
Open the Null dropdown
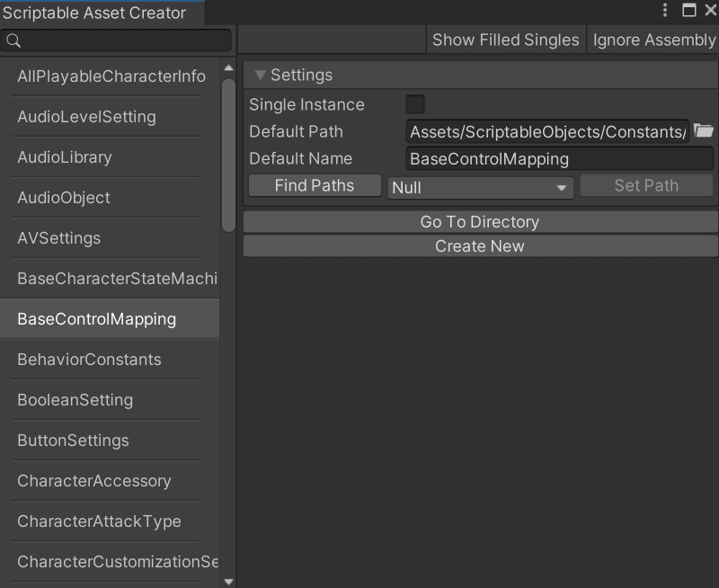point(480,187)
